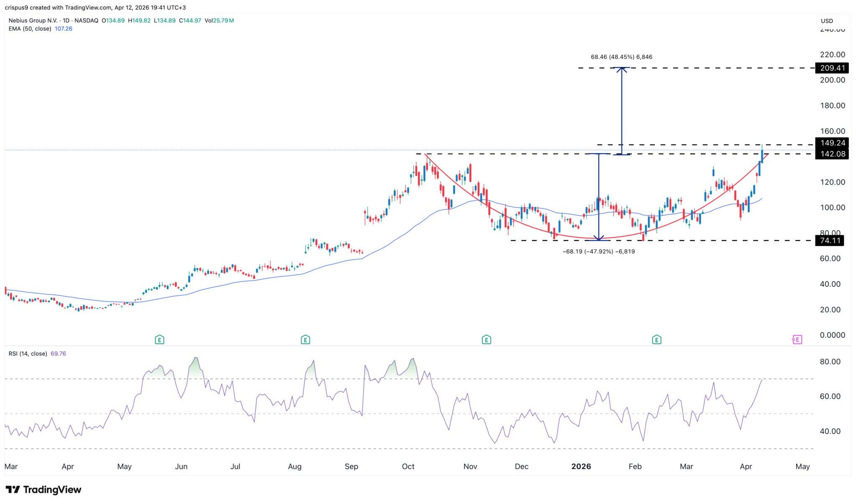Screen dimensions: 856x504
Task: Select the 142.08 price axis label
Action: (832, 154)
